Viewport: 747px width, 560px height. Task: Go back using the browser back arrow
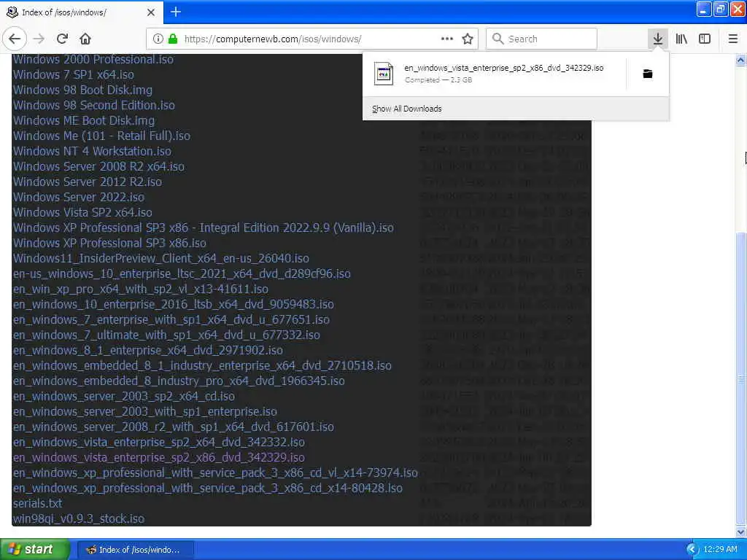15,39
